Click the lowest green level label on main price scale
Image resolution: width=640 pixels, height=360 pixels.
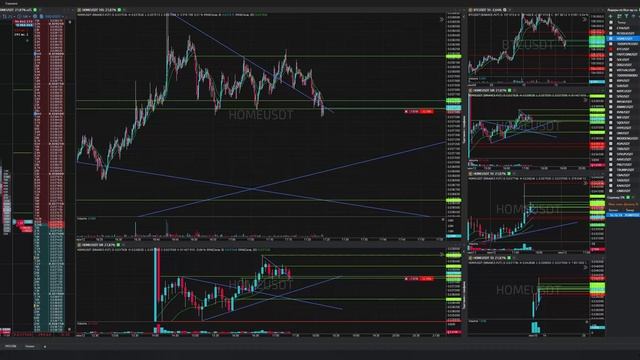coord(453,200)
